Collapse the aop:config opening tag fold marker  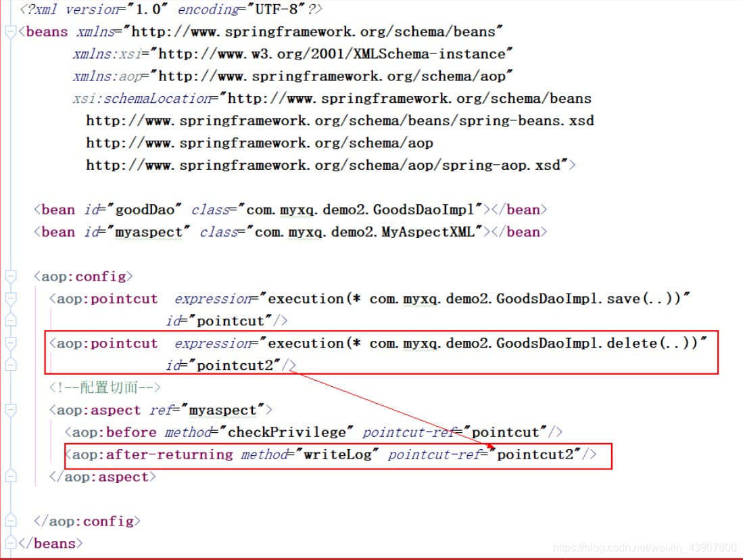(x=10, y=277)
